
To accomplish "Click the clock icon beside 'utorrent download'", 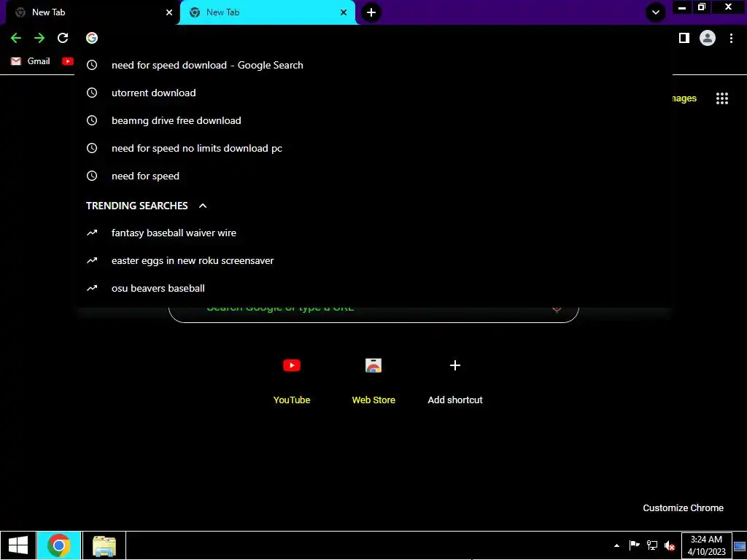I will pos(92,93).
